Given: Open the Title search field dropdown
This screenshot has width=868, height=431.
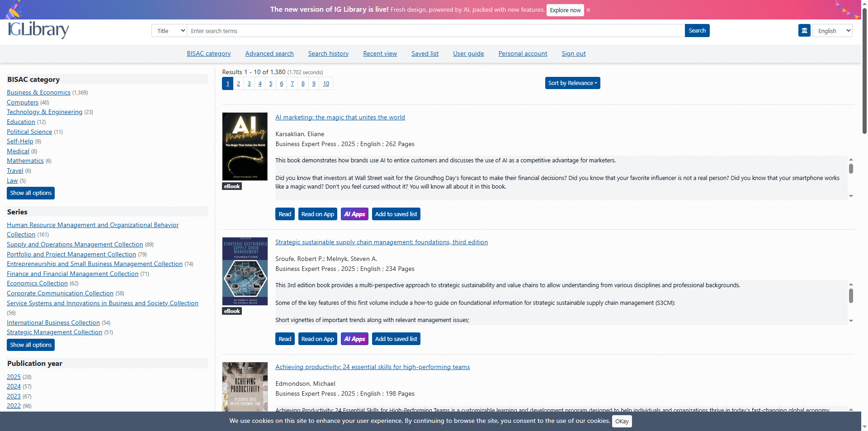Looking at the screenshot, I should [169, 31].
